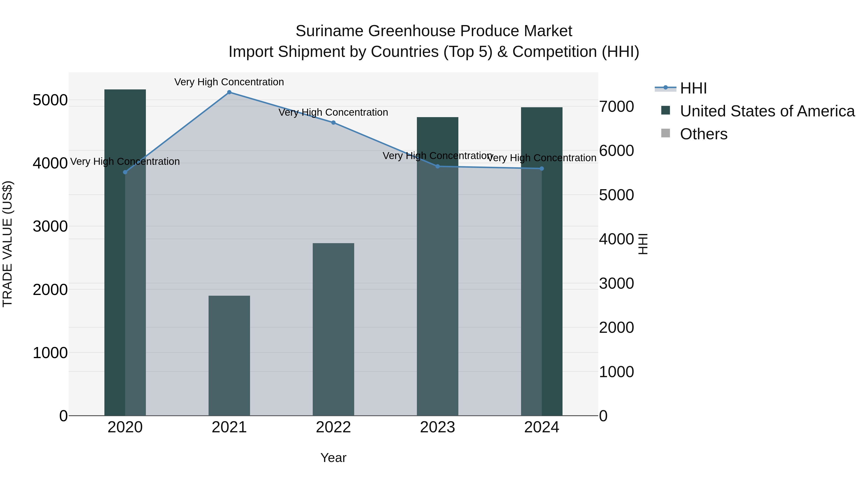Click the Import Shipment by Countries subtitle
868x488 pixels.
tap(434, 52)
